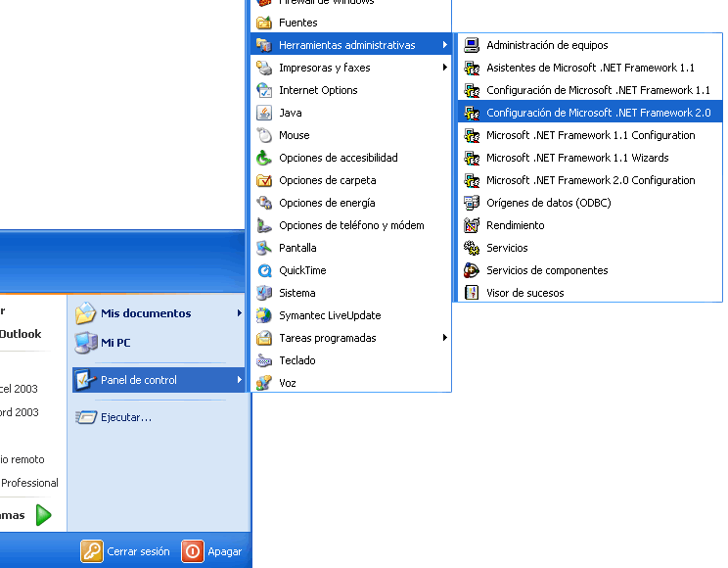Click the Java coffee cup icon
This screenshot has width=728, height=568.
pos(264,113)
